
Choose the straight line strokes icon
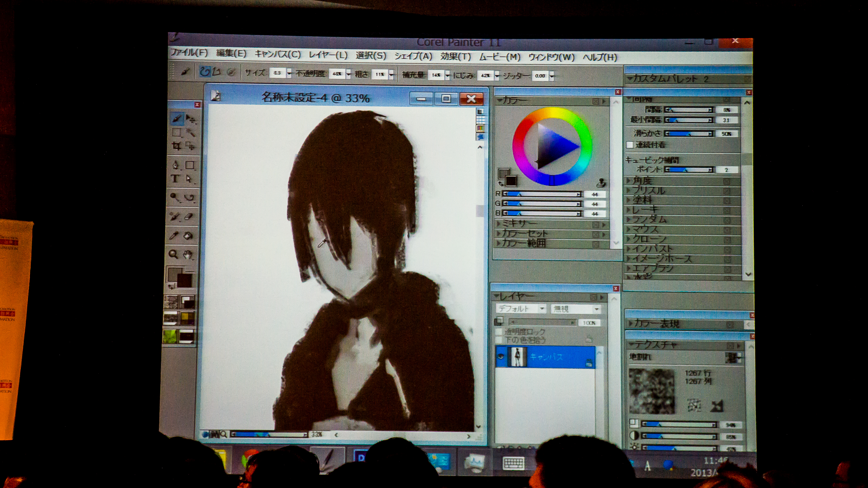point(217,72)
